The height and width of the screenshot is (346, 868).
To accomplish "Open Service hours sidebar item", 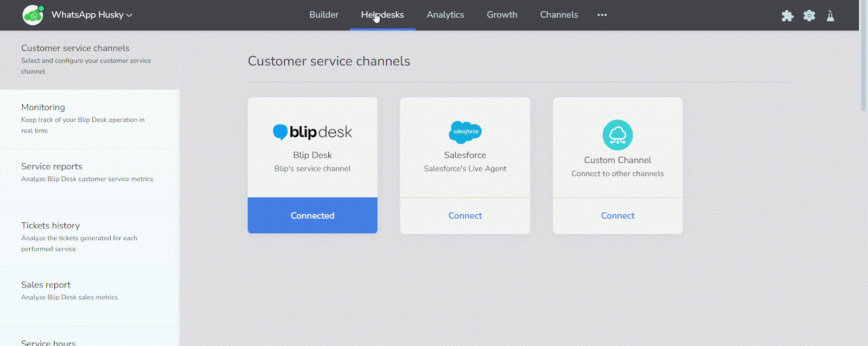I will 90,337.
